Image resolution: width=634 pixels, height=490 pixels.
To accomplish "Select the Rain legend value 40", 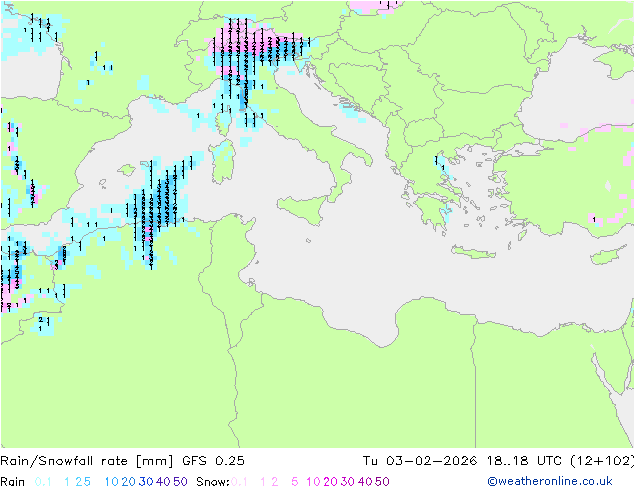I will 163,482.
